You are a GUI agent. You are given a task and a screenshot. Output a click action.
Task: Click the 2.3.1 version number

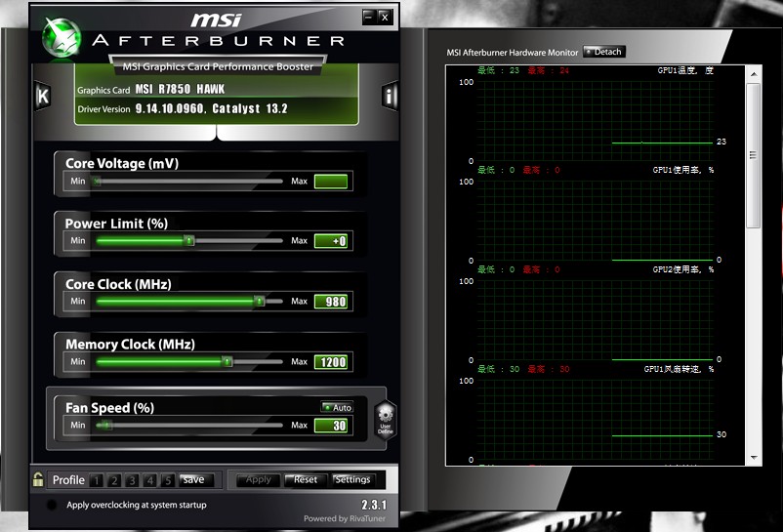[x=374, y=505]
